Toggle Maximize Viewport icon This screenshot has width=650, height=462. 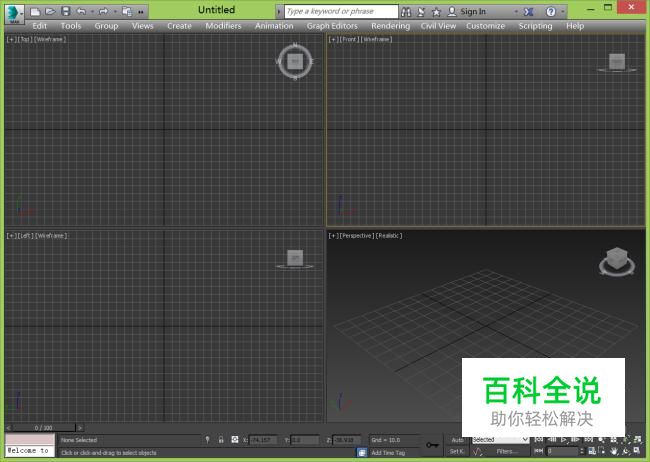click(x=637, y=451)
